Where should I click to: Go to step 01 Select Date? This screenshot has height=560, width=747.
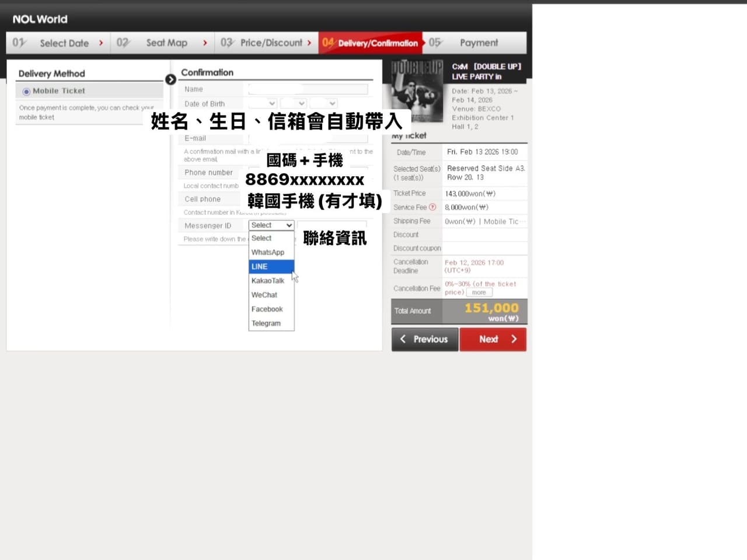coord(58,43)
